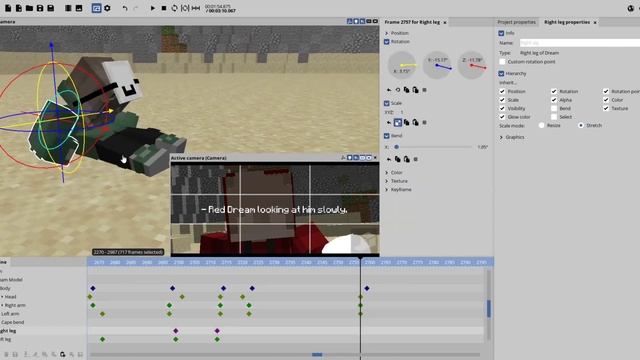The width and height of the screenshot is (640, 360).
Task: Click the timeline region bracket icon
Action: 185,8
